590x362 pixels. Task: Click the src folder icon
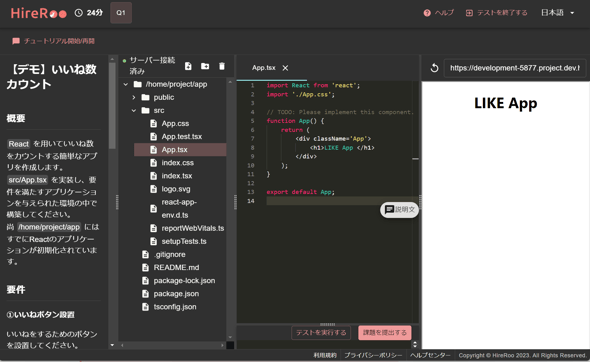point(145,111)
